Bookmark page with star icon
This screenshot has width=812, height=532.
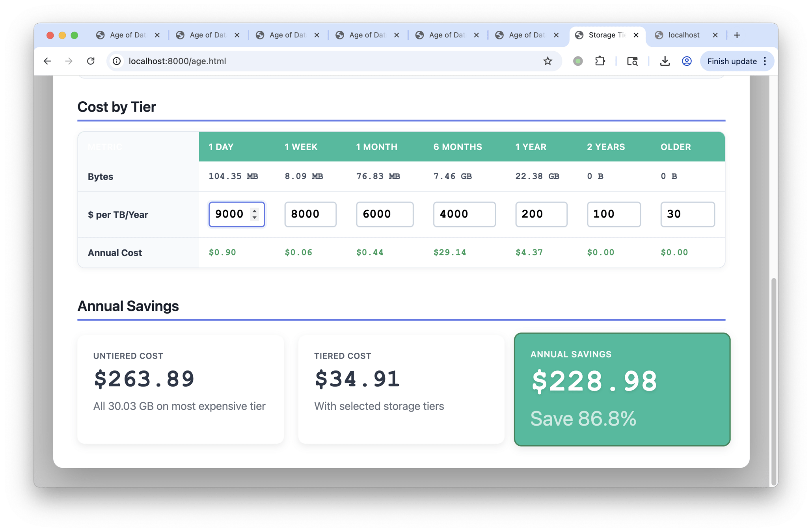(x=548, y=61)
